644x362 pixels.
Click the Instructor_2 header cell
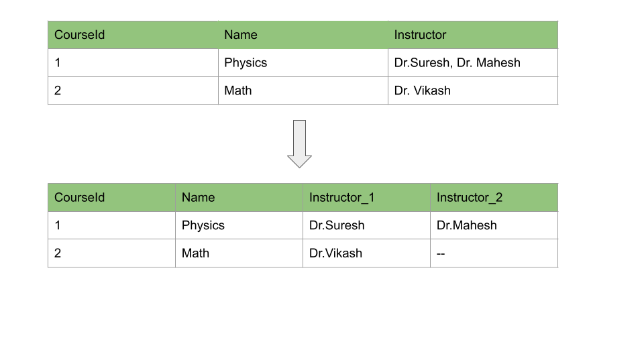pyautogui.click(x=494, y=197)
